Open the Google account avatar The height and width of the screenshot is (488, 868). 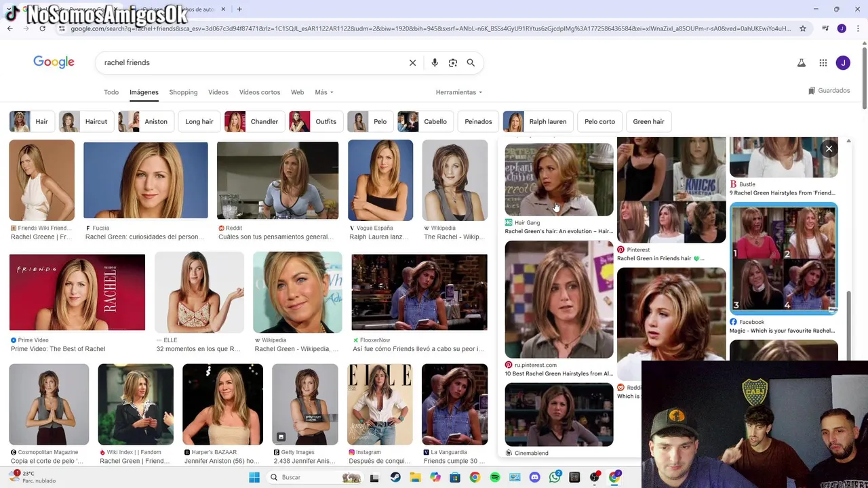click(x=843, y=63)
